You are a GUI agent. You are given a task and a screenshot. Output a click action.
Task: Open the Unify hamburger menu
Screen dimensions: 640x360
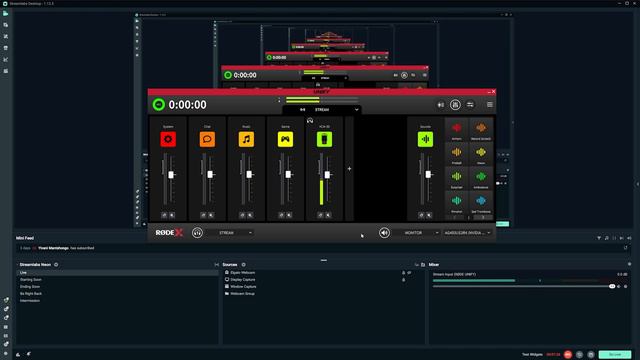click(x=490, y=105)
